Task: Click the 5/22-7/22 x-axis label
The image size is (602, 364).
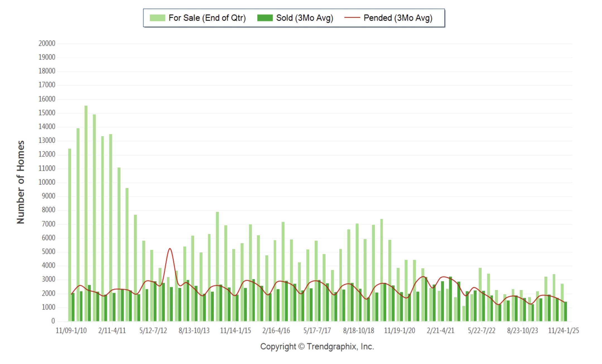Action: [481, 331]
